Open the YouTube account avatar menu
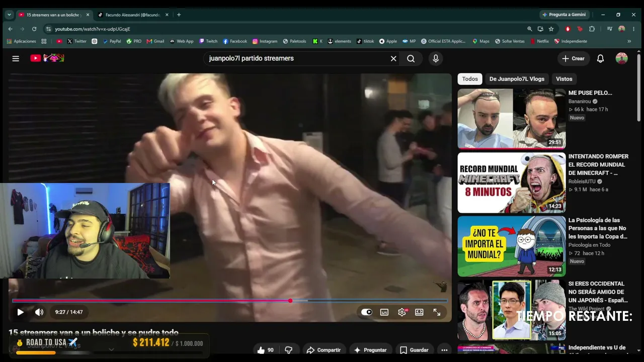 [622, 58]
